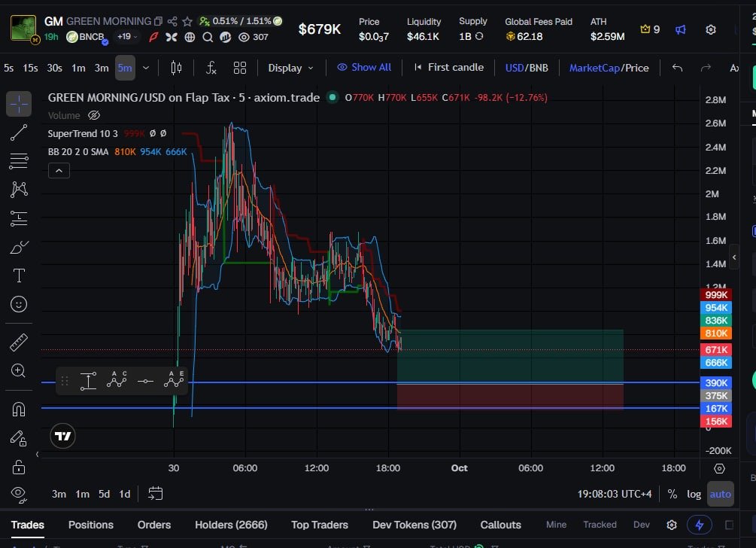Open the Holders (2666) tab
Viewport: 756px width, 548px height.
click(231, 525)
